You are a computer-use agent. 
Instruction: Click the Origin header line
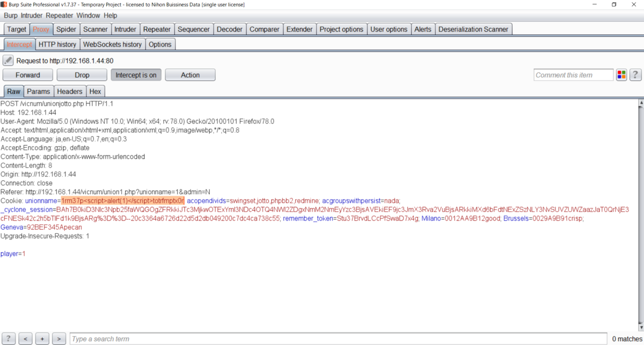(38, 174)
